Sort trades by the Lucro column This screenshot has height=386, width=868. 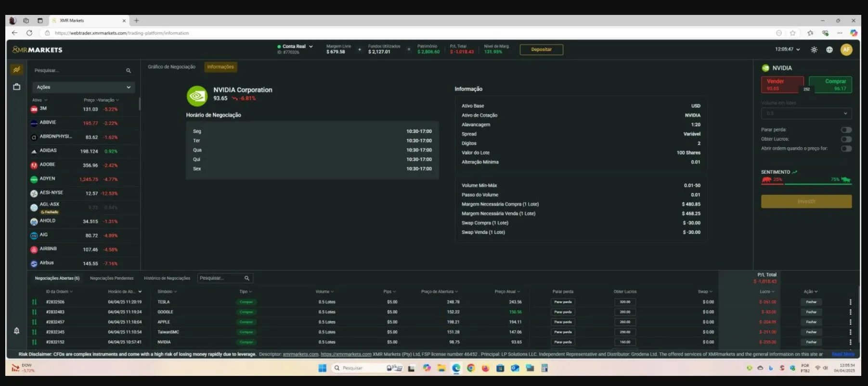(x=767, y=292)
